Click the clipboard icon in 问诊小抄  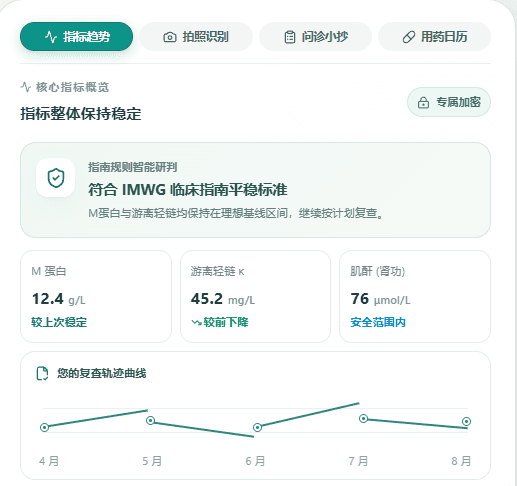[x=290, y=37]
